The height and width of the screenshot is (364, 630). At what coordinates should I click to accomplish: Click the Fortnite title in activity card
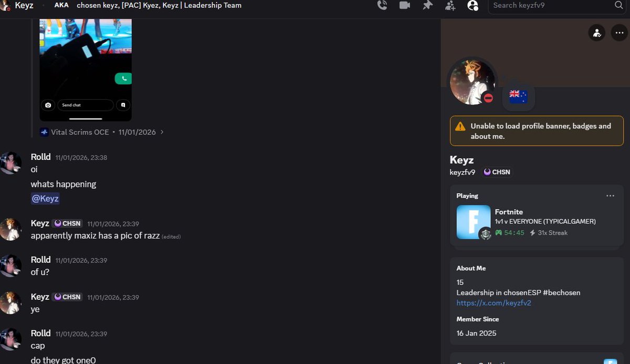tap(509, 212)
